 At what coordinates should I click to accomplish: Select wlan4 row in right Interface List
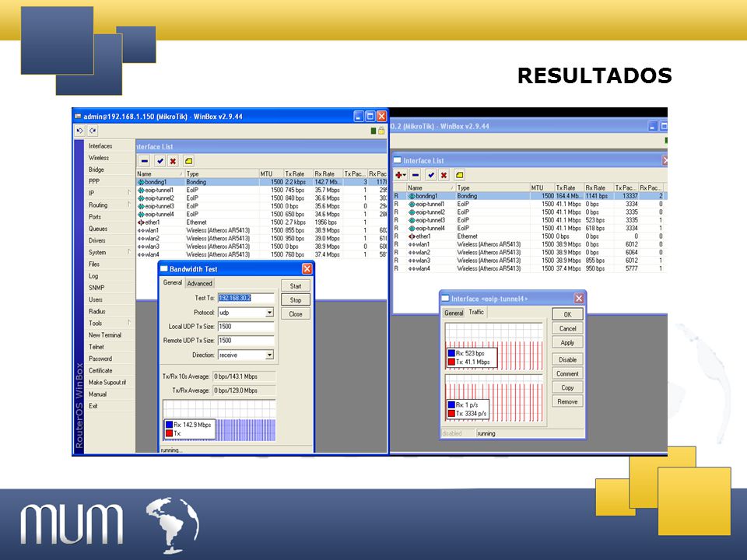(530, 268)
